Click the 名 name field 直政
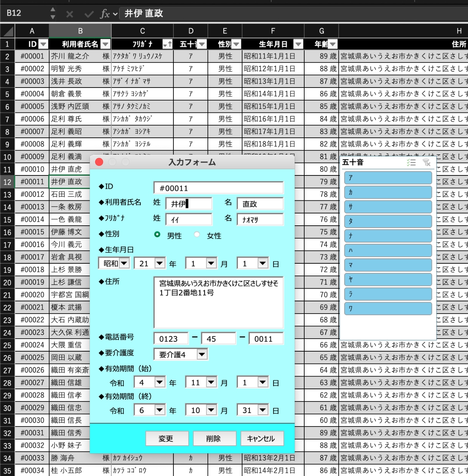Screen dimensions: 468x476 260,203
